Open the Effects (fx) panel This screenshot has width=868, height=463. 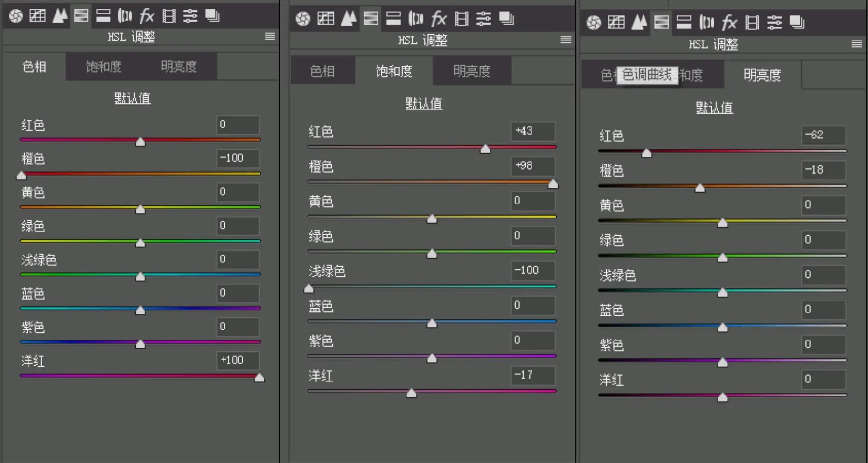[146, 15]
